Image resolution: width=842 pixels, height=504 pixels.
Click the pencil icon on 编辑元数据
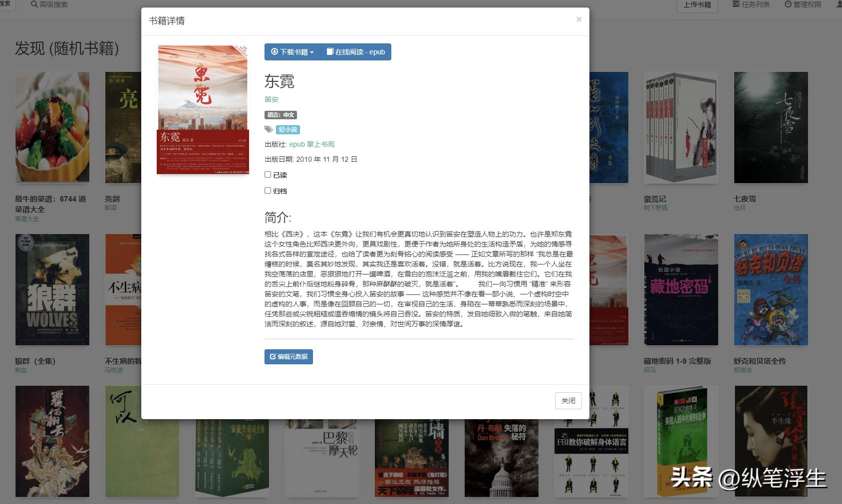273,356
